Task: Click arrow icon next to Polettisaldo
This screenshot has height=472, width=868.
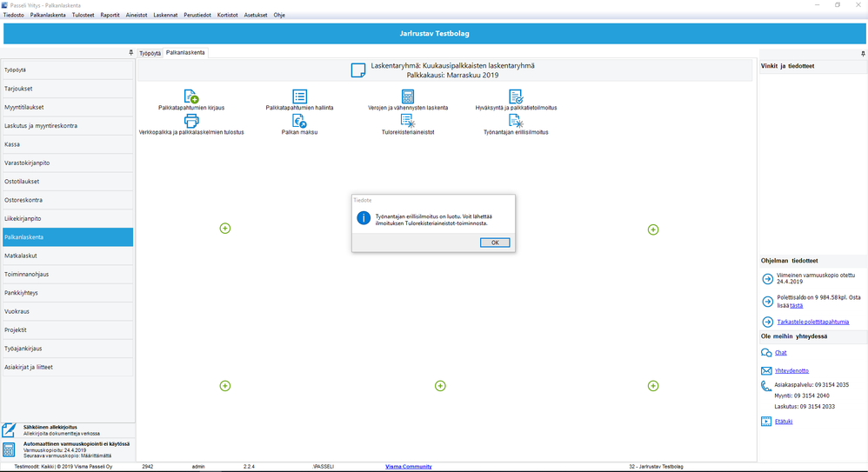Action: (x=767, y=302)
